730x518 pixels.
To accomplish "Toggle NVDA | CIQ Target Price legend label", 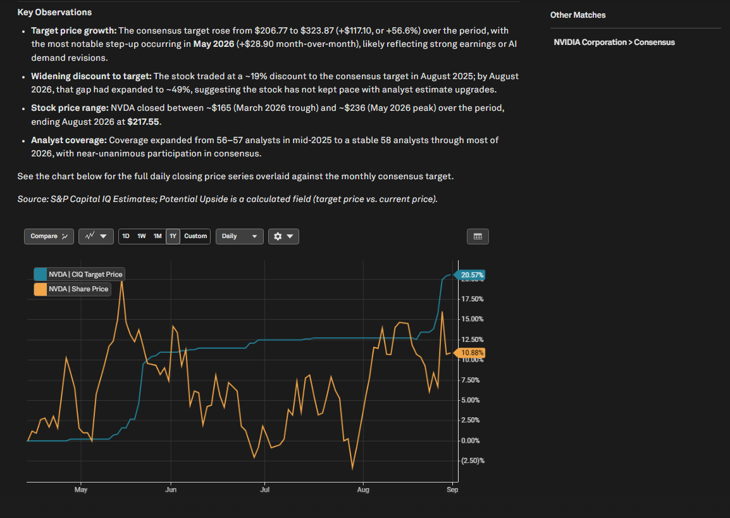I will [x=86, y=275].
